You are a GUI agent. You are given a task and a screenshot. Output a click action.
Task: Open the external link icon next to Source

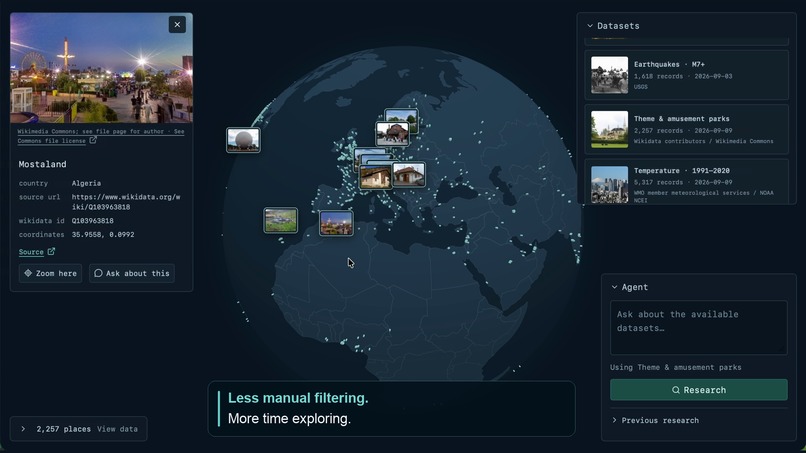[51, 251]
